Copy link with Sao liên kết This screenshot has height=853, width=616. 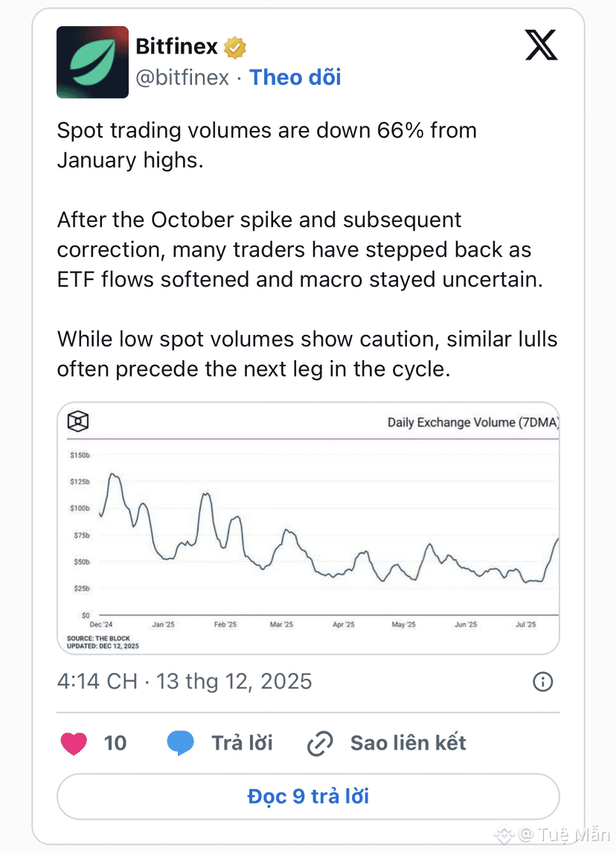408,743
